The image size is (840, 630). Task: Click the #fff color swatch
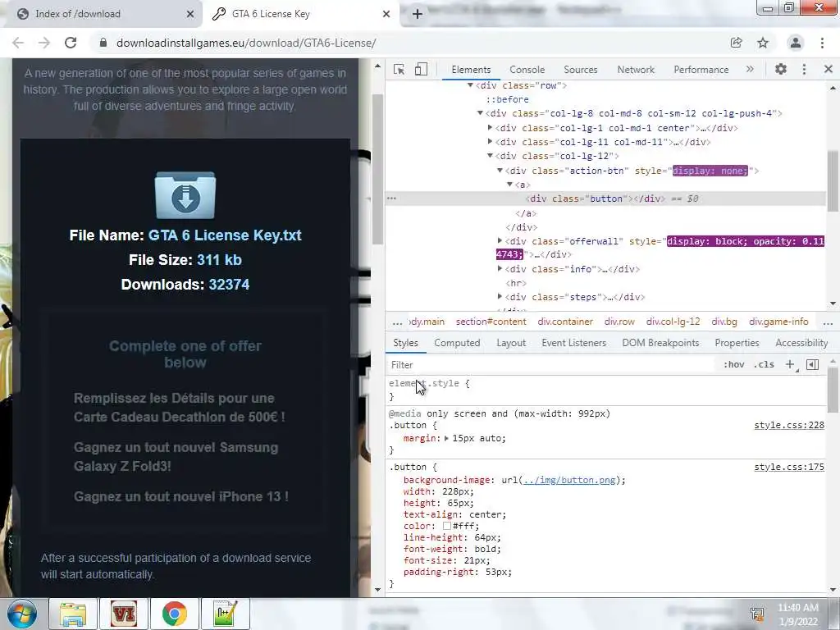click(447, 526)
